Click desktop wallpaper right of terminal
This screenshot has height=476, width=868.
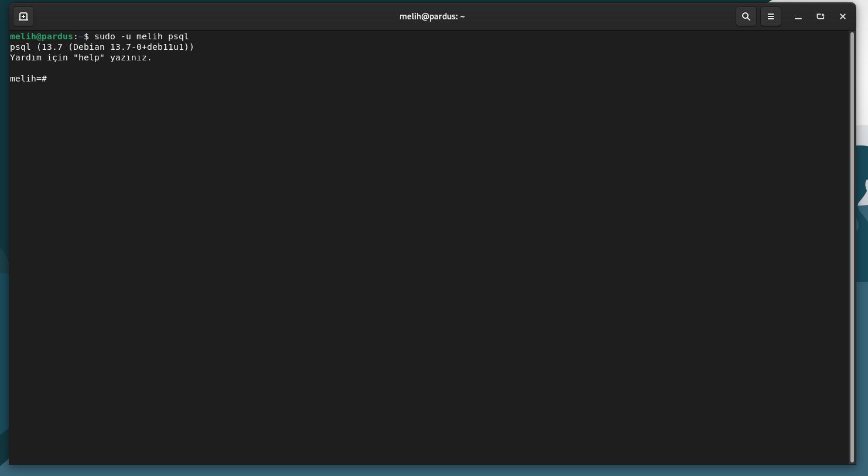(x=862, y=293)
